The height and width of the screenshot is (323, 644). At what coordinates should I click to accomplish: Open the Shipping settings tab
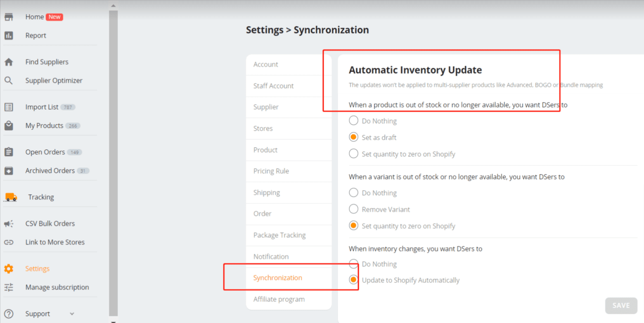click(x=289, y=193)
